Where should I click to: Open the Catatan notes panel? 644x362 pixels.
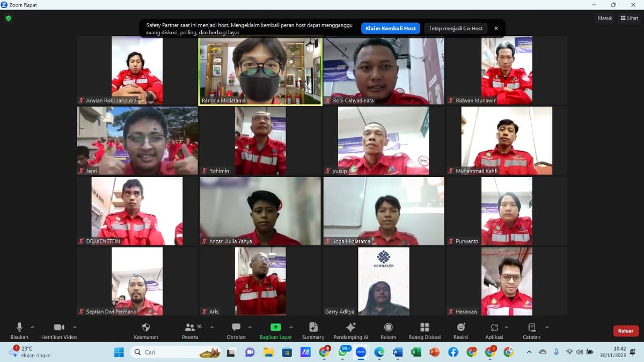pyautogui.click(x=531, y=331)
